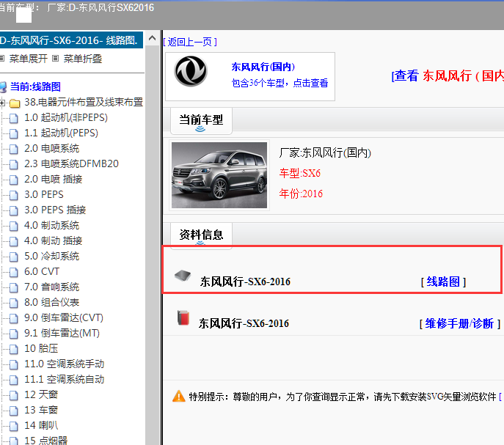Click the page icon of 12 天窗
Image resolution: width=504 pixels, height=445 pixels.
14,396
